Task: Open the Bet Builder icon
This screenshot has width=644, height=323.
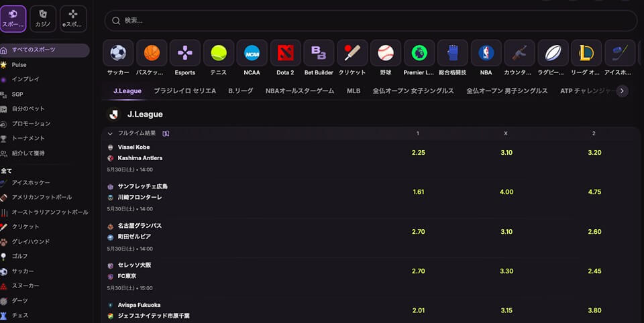Action: pos(319,53)
